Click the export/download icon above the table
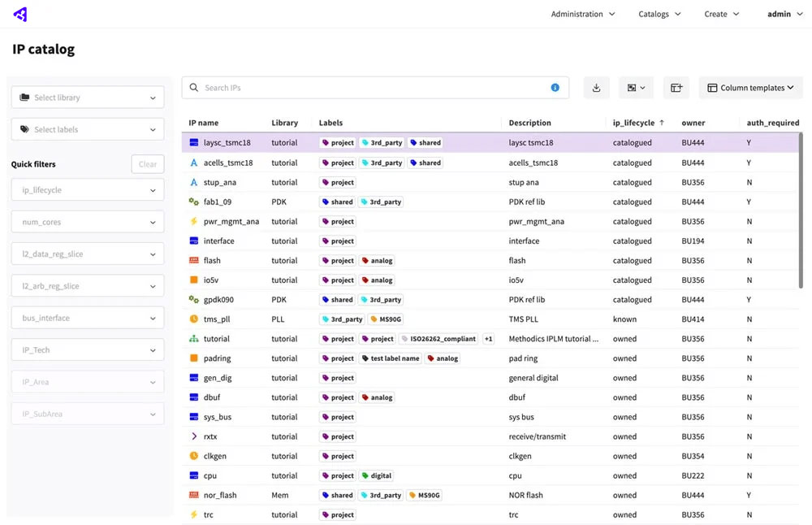 point(597,87)
